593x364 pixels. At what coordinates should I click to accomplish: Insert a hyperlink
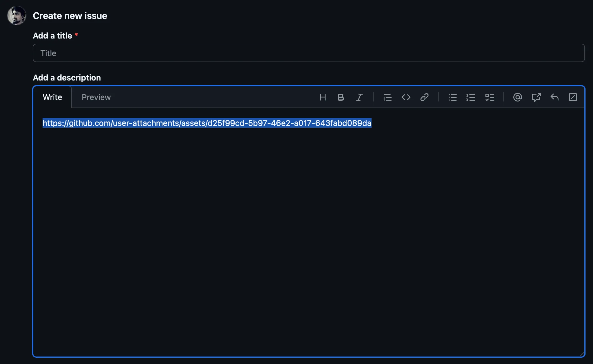[x=424, y=97]
